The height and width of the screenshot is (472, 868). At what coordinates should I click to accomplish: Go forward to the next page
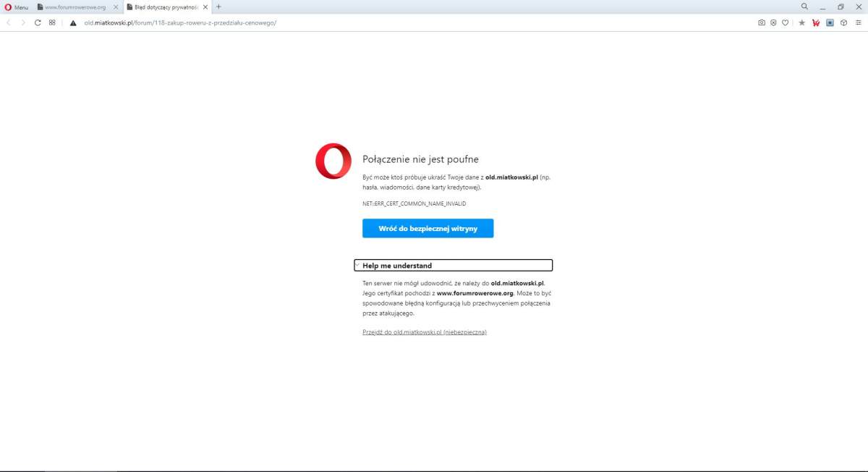[x=23, y=22]
